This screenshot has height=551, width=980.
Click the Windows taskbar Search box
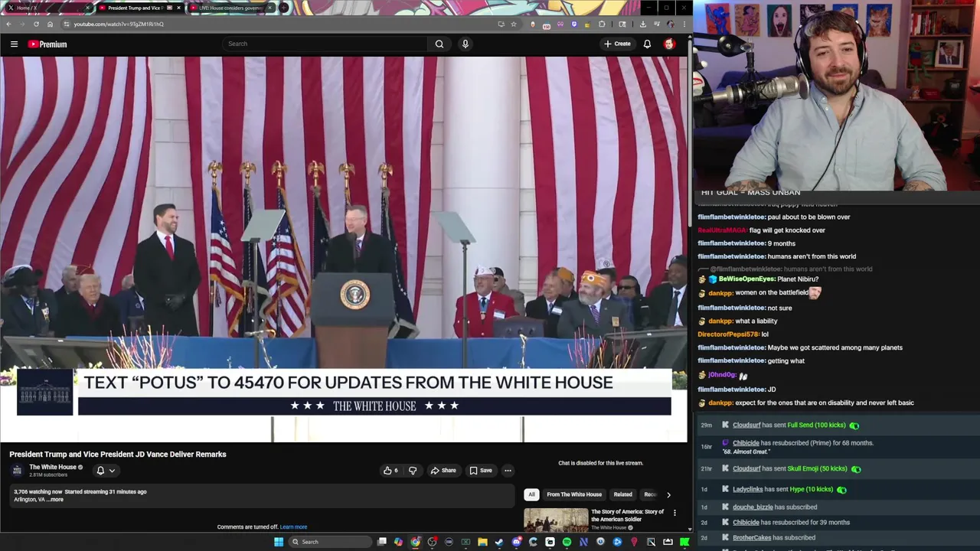pyautogui.click(x=328, y=542)
